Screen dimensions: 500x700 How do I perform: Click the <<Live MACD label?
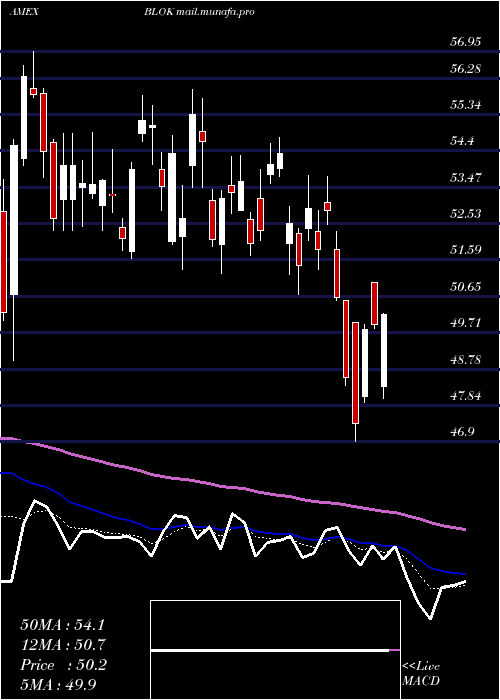(421, 674)
